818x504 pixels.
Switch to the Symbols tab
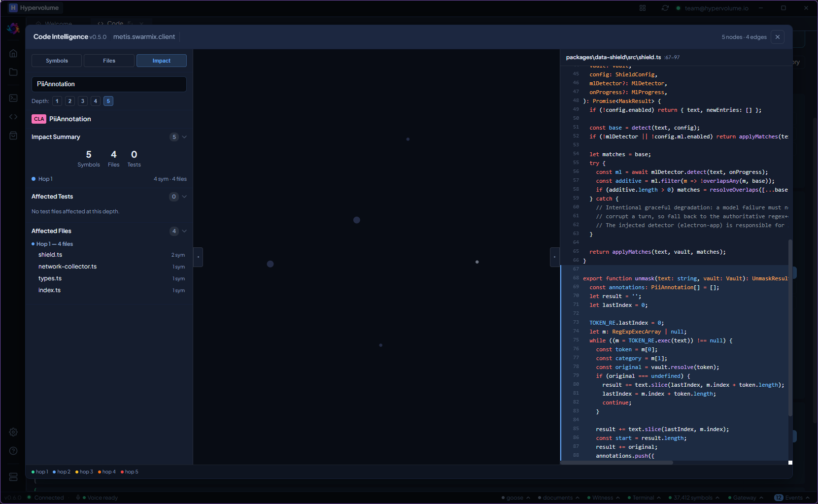coord(57,61)
